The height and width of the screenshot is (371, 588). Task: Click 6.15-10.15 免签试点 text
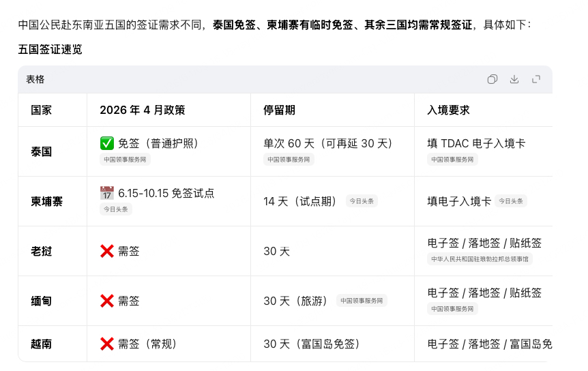[x=166, y=193]
